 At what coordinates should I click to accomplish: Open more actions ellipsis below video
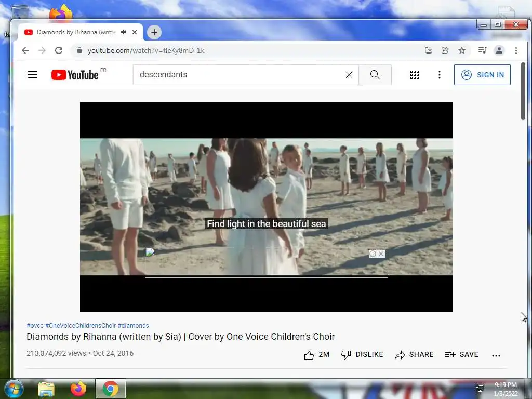[496, 355]
